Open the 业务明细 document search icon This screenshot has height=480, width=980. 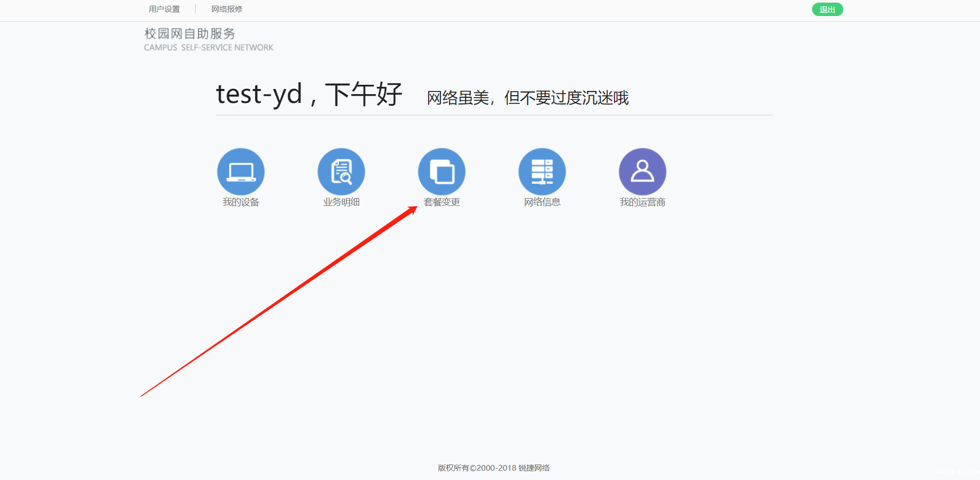coord(341,172)
